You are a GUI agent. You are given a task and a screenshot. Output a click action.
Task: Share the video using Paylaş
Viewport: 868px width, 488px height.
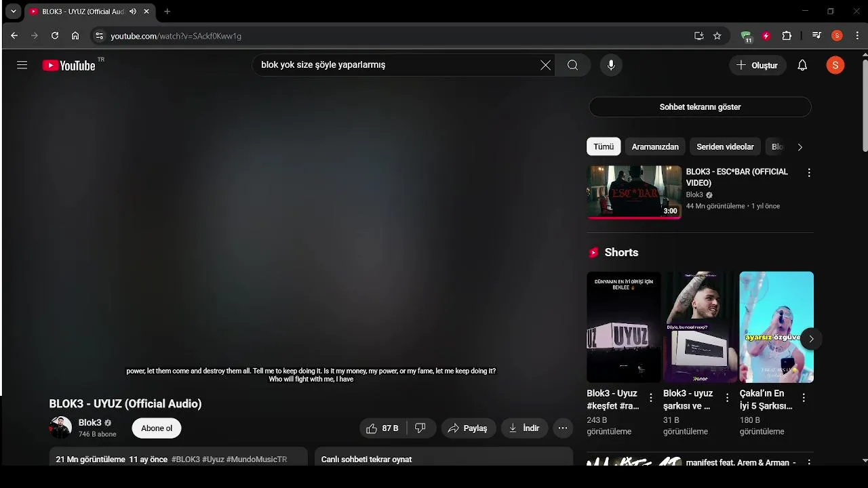point(468,428)
